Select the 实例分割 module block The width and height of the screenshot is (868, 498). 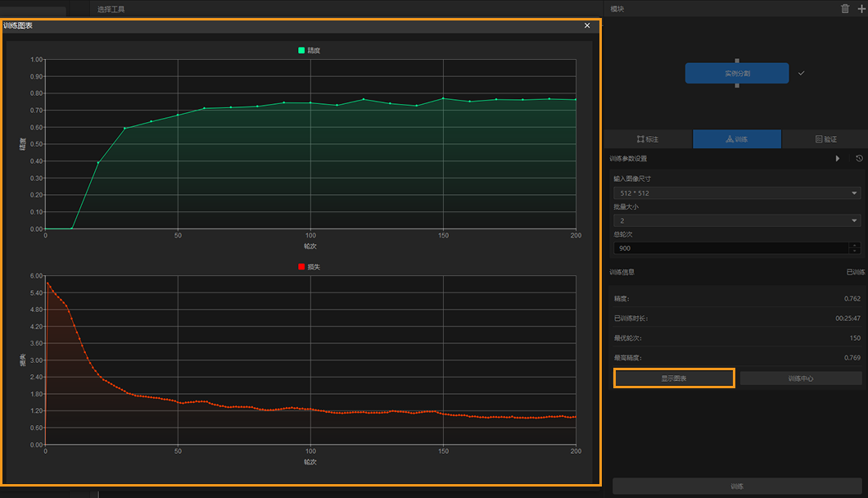click(736, 73)
